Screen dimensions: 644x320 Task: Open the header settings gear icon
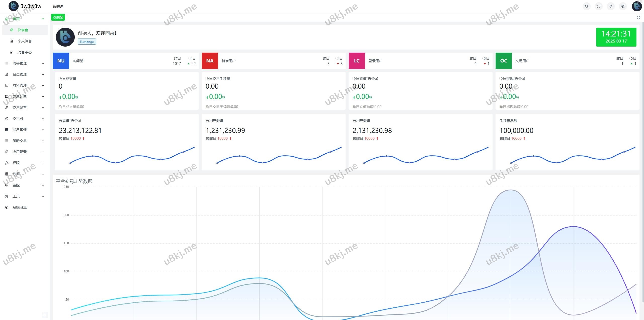[623, 6]
